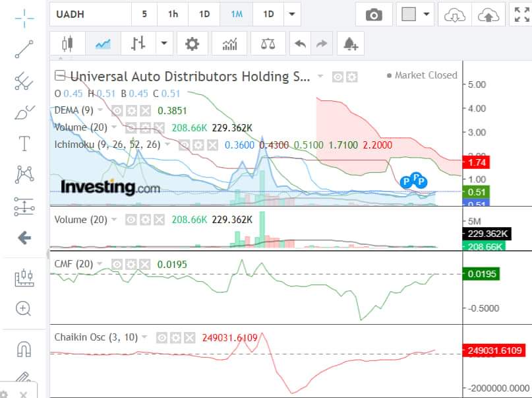Remove the Volume (20) pane indicator

click(159, 220)
